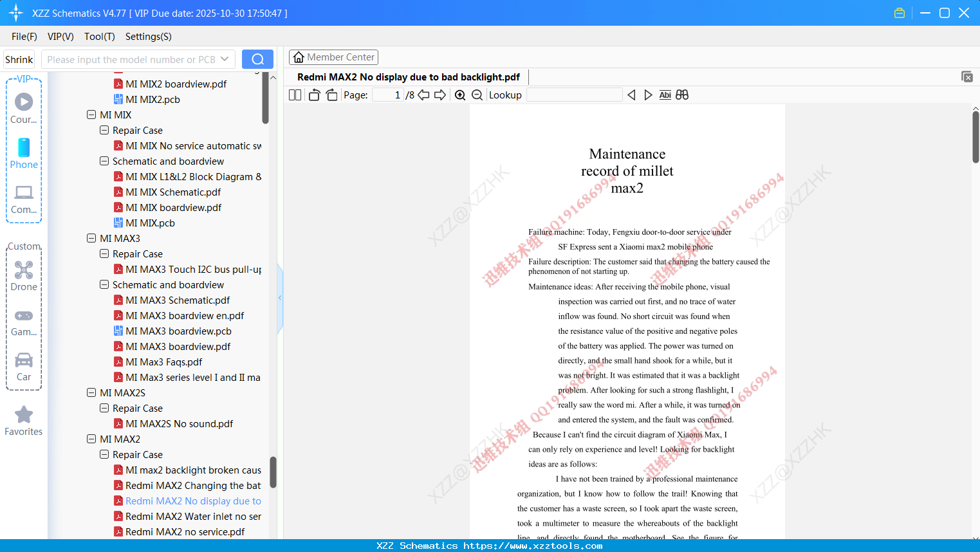Click the binoculars search icon
The width and height of the screenshot is (980, 552).
pyautogui.click(x=682, y=95)
